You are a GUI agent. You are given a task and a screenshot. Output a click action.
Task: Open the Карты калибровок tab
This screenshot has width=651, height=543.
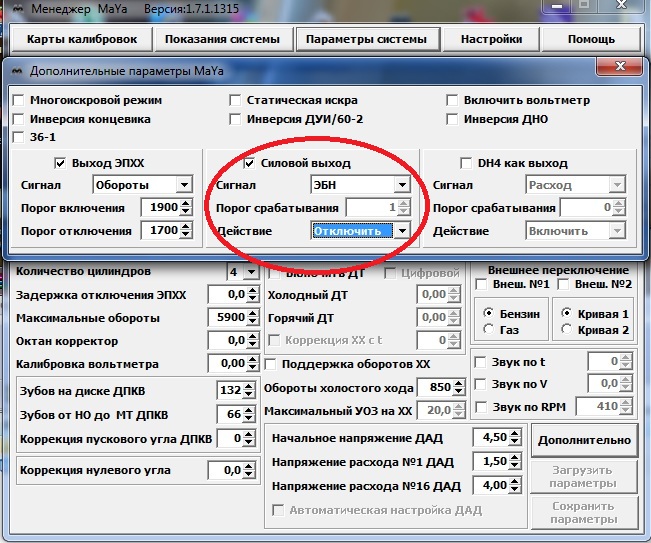pos(82,39)
